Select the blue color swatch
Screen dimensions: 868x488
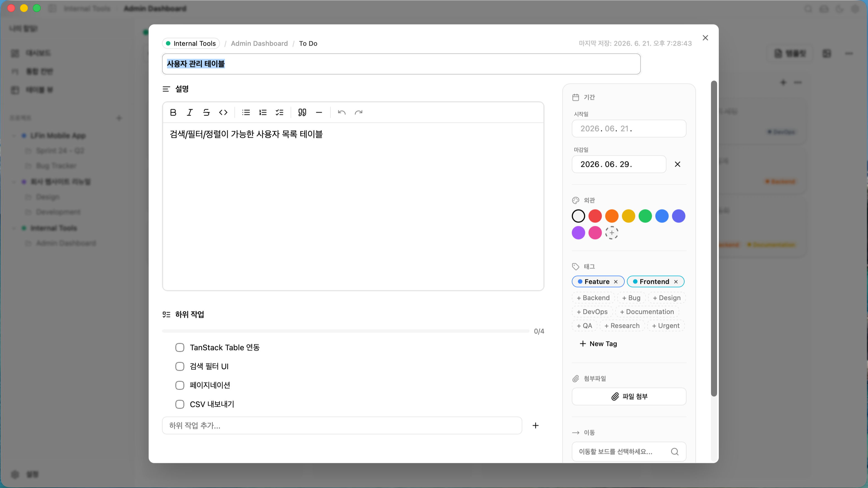[662, 216]
